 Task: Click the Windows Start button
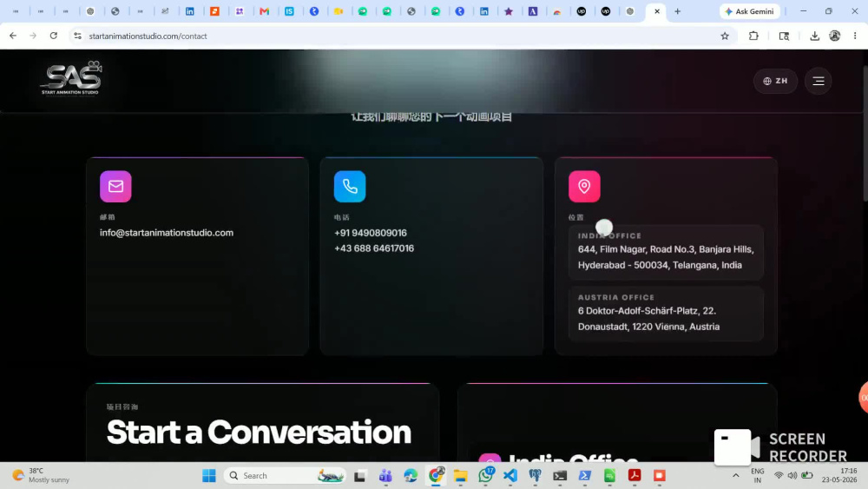coord(208,476)
